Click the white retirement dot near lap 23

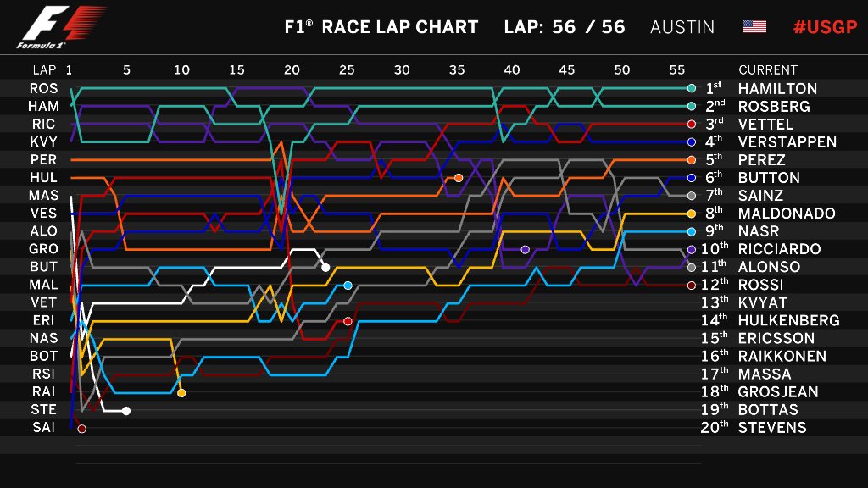coord(326,267)
